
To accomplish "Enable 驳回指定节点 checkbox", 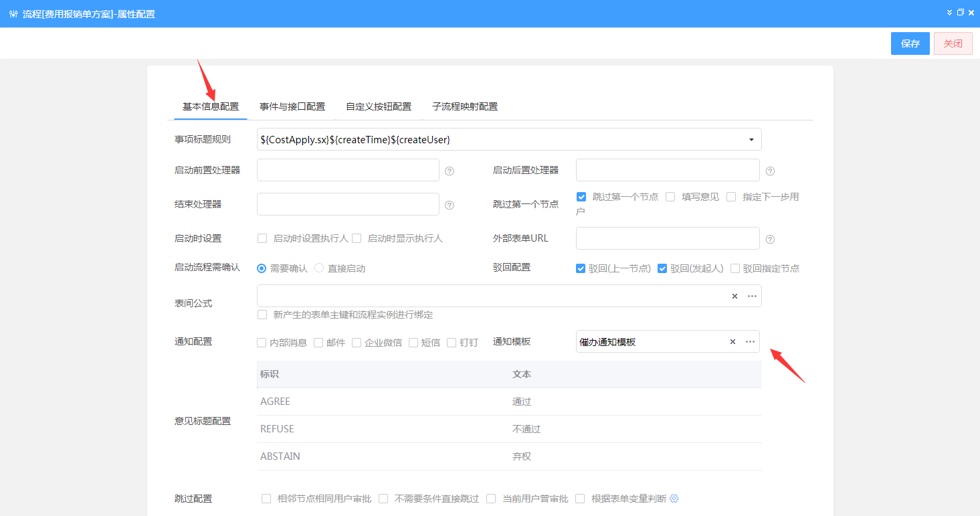I will (x=735, y=268).
